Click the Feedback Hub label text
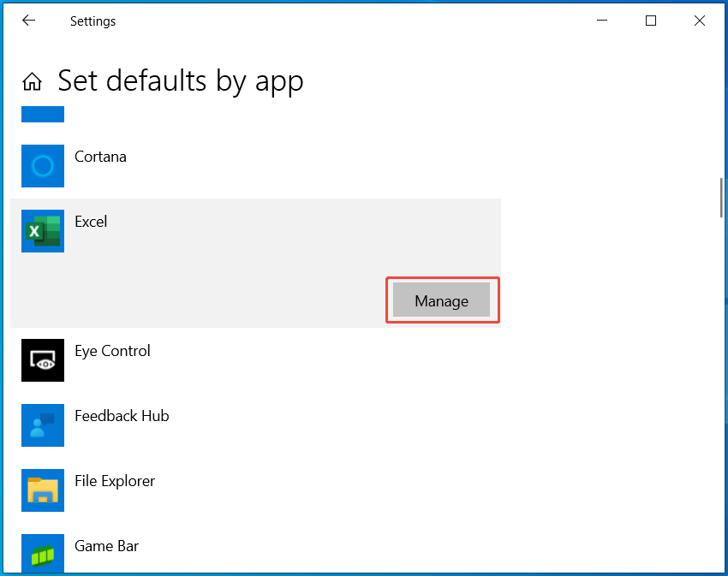728x576 pixels. (122, 416)
